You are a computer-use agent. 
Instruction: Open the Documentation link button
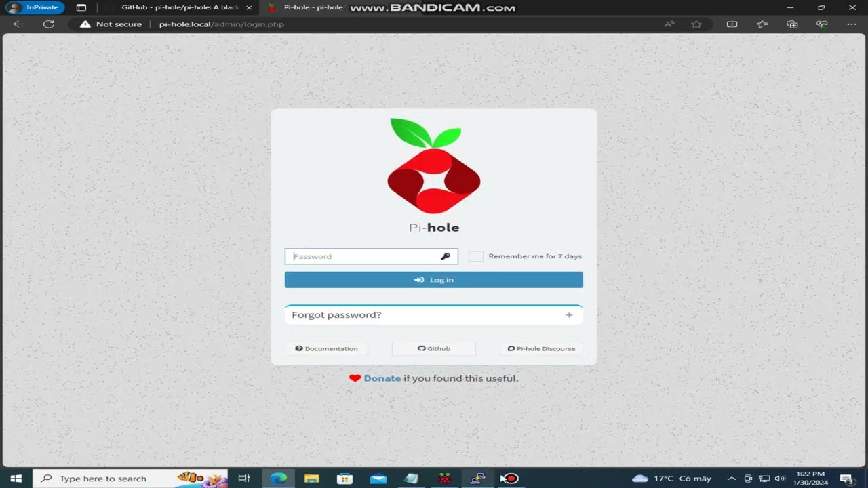(x=326, y=348)
